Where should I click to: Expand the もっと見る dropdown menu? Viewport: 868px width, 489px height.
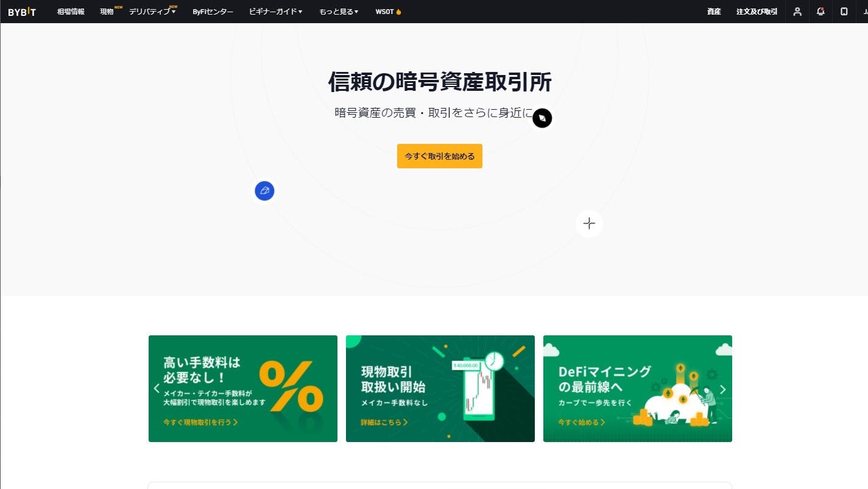click(339, 12)
